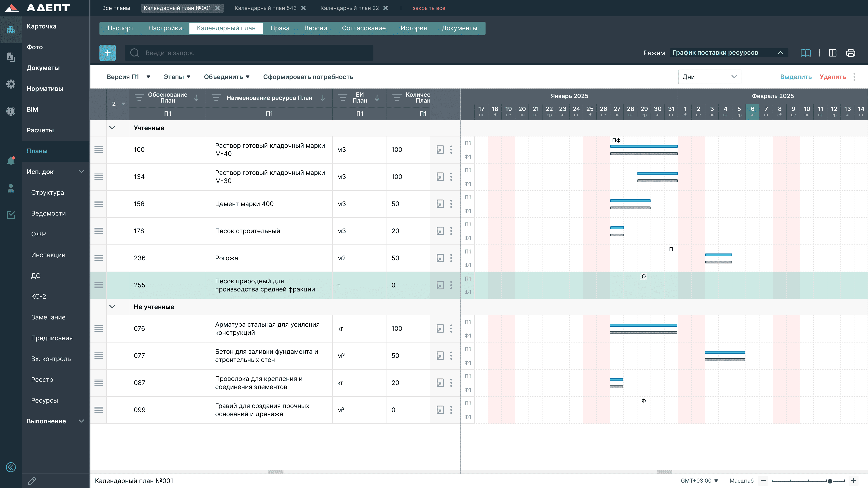This screenshot has height=488, width=868.
Task: Click the pencil edit icon at bottom
Action: (x=32, y=481)
